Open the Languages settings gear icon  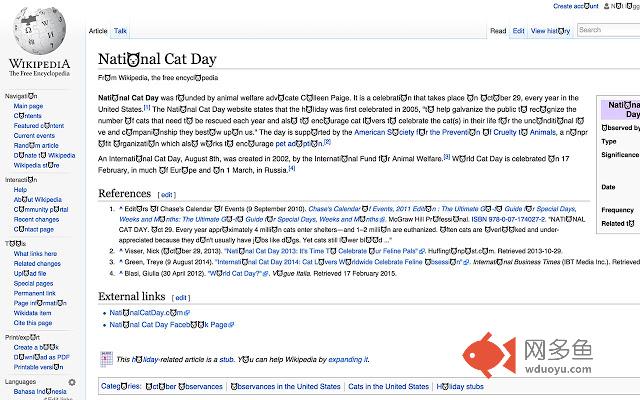tap(72, 382)
